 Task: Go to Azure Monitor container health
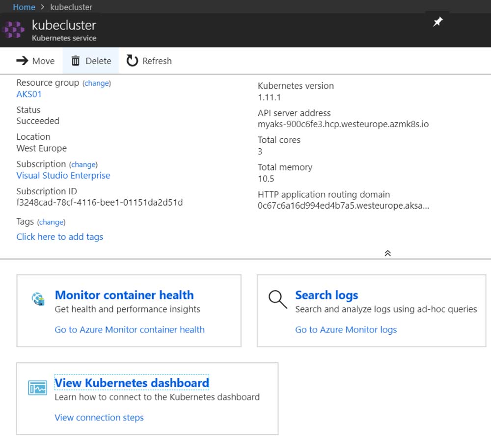pos(130,330)
